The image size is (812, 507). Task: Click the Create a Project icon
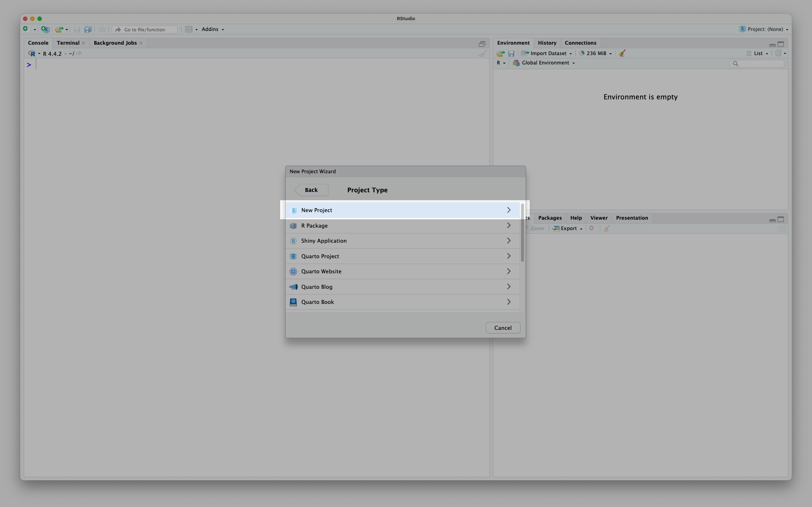click(x=45, y=30)
